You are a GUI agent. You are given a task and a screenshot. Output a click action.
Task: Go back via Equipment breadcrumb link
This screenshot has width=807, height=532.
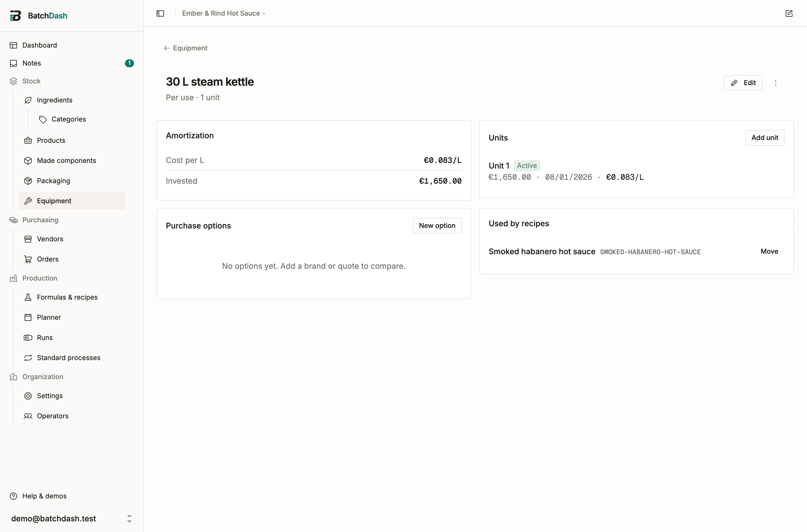pos(186,48)
